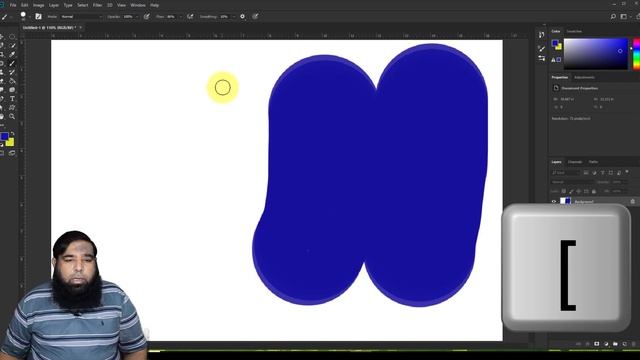Image resolution: width=640 pixels, height=360 pixels.
Task: Click the foreground blue color swatch in toolbox
Action: [x=4, y=136]
